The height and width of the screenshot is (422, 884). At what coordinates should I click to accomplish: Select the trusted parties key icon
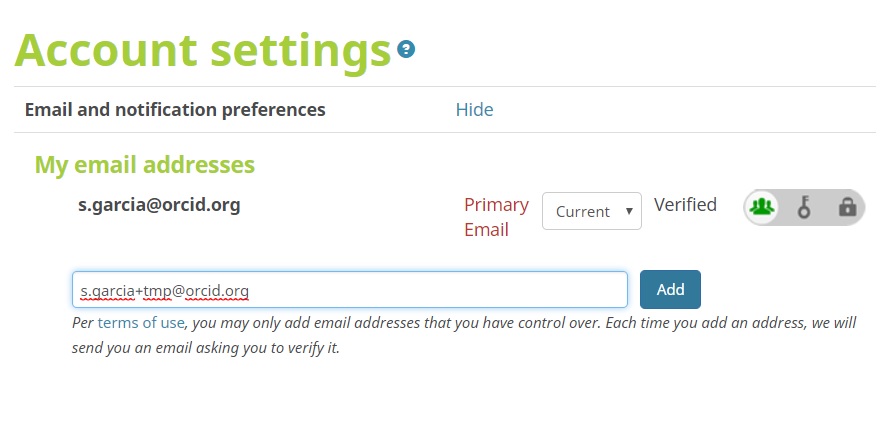(804, 207)
